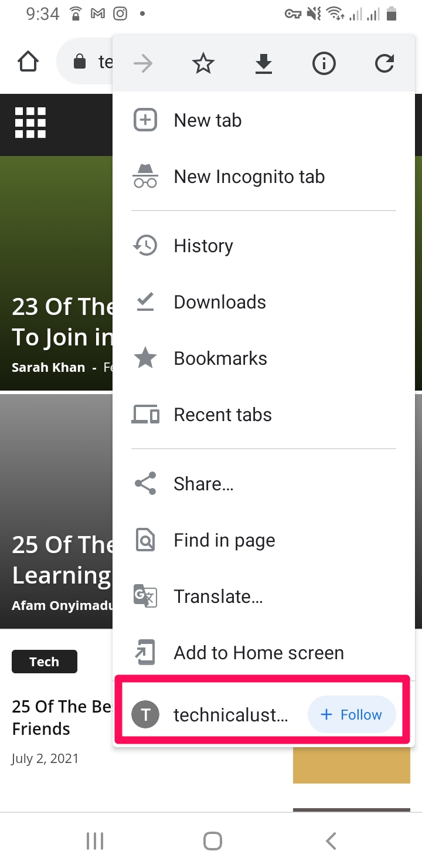Tap the Android back navigation button
Image resolution: width=422 pixels, height=868 pixels.
point(331,841)
